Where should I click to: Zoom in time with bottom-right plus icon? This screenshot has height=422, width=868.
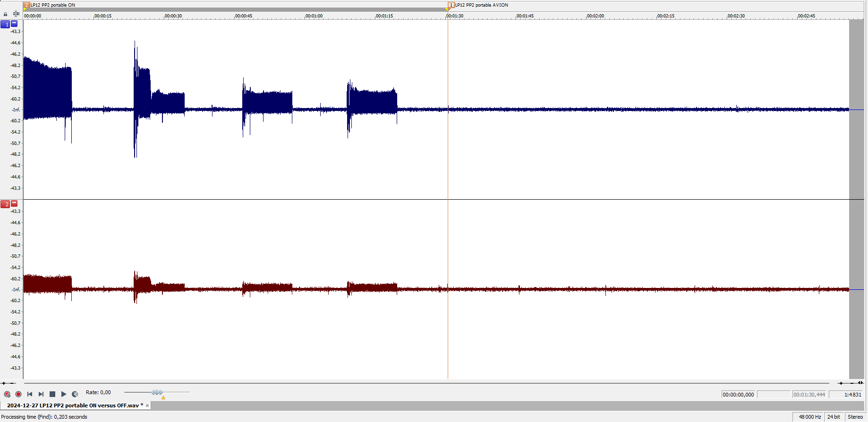841,383
